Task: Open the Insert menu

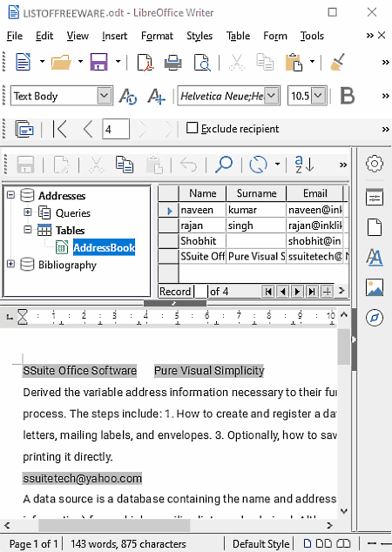Action: (114, 36)
